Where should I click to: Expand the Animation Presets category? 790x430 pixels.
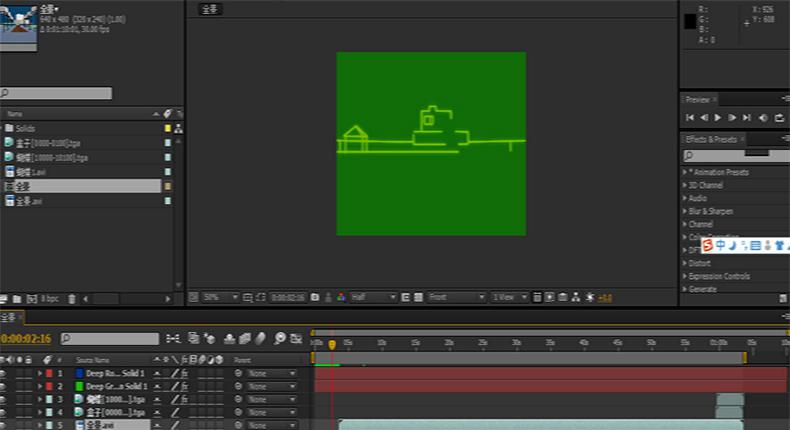pos(718,172)
